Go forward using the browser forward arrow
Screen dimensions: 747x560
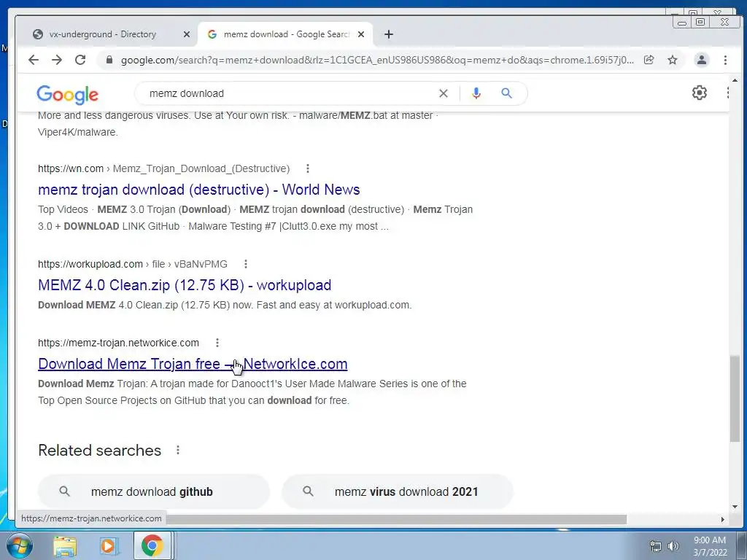click(x=57, y=60)
